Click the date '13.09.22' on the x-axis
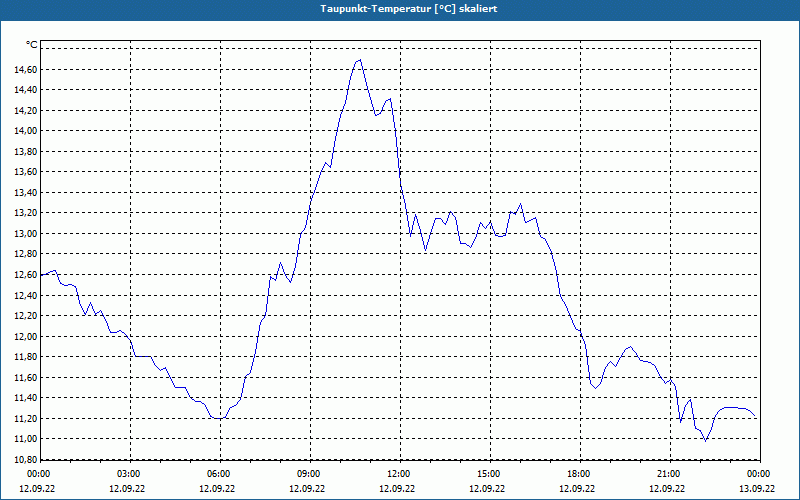The width and height of the screenshot is (800, 500). click(757, 488)
